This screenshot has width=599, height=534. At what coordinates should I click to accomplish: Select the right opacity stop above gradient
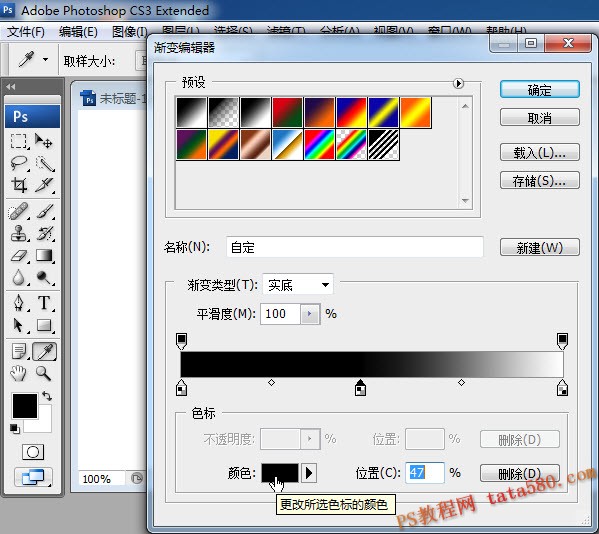[562, 341]
